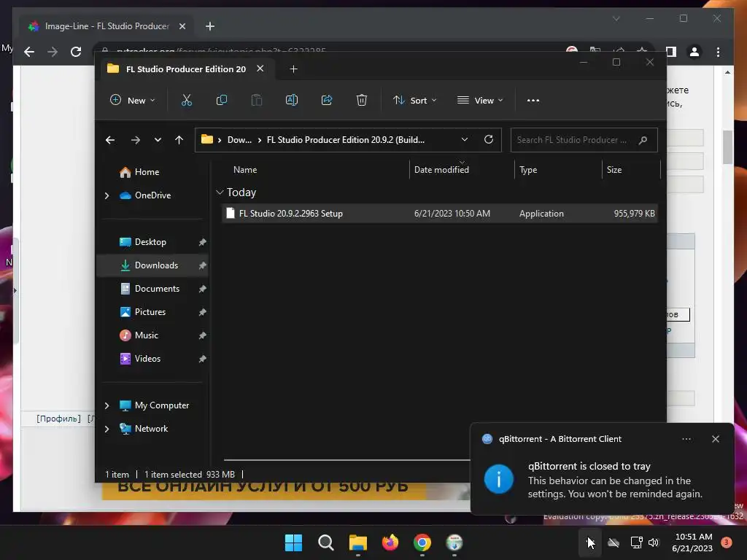Go forward in File Explorer navigation

(x=135, y=140)
